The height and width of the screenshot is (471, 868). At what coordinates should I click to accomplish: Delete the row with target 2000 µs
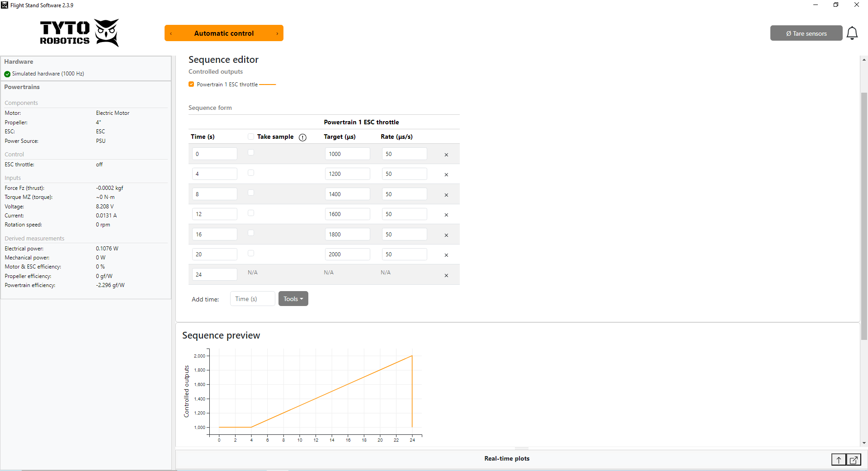(x=446, y=255)
